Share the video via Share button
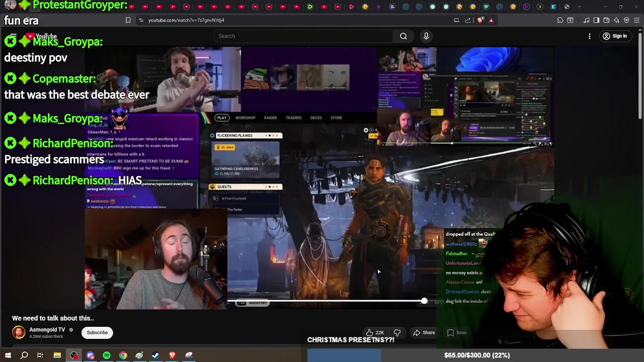 point(424,332)
